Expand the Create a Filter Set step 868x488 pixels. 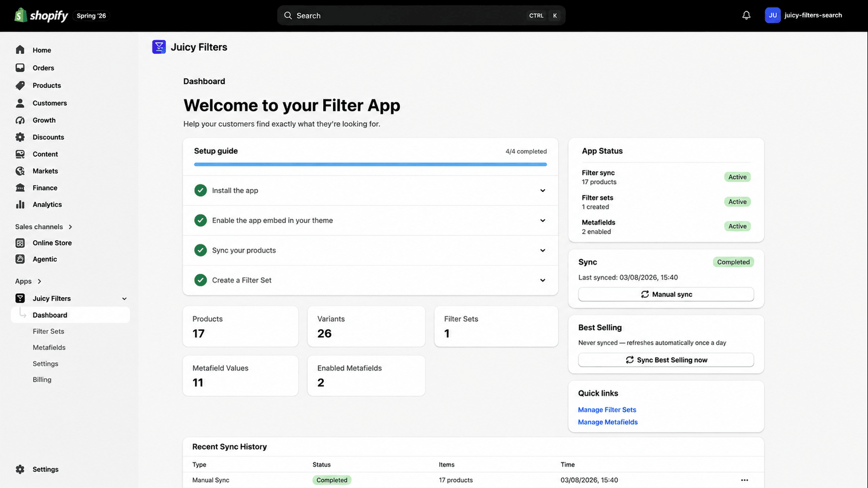point(542,280)
